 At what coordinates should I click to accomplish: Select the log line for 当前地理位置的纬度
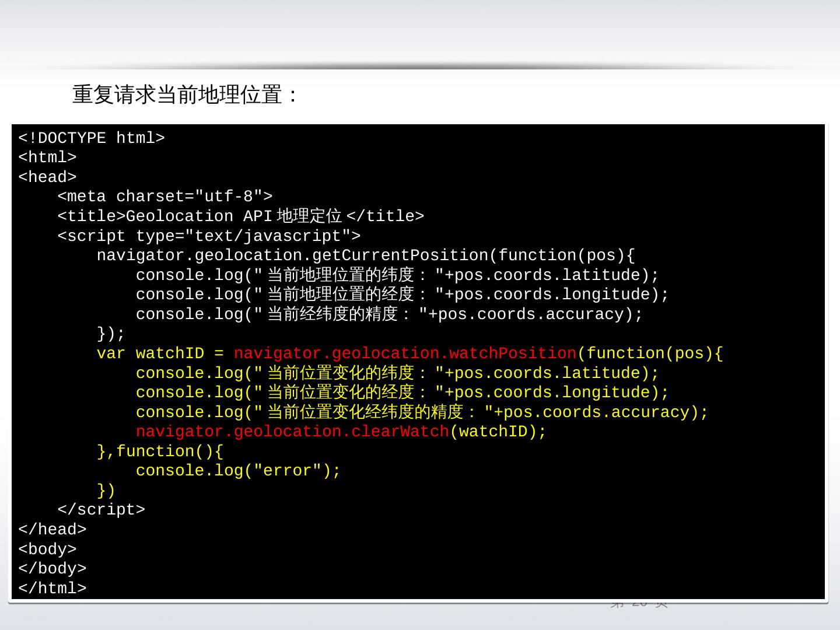coord(397,275)
